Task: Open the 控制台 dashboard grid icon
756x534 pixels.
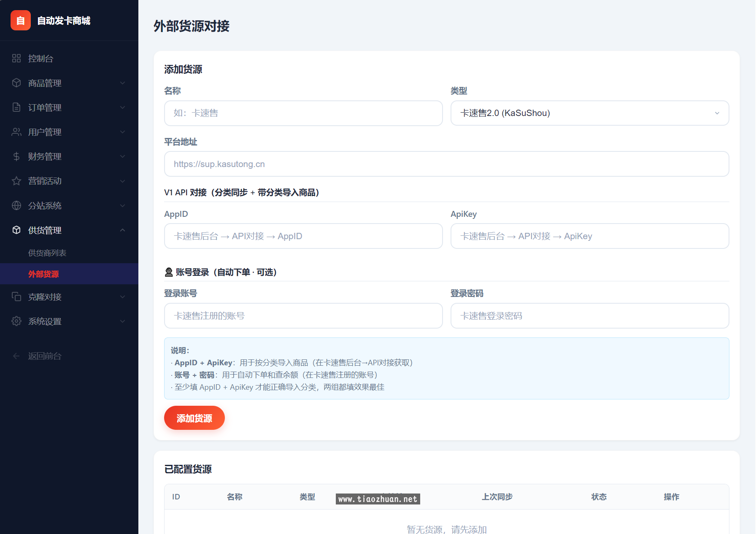Action: (x=16, y=59)
